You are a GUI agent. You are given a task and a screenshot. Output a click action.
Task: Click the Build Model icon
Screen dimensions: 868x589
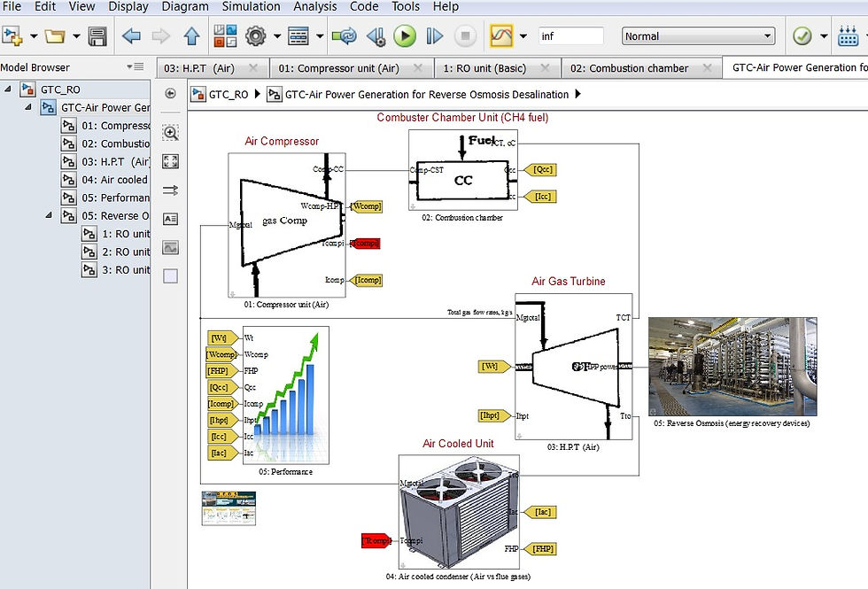click(849, 36)
